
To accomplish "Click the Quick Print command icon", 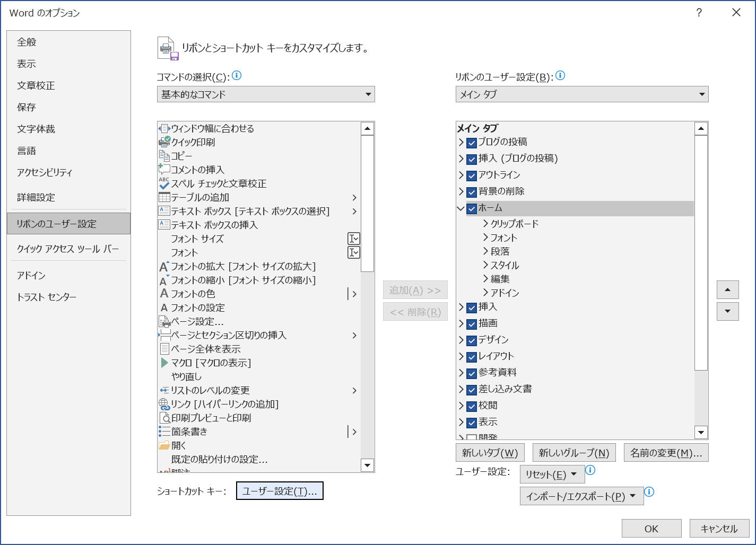I will 164,142.
